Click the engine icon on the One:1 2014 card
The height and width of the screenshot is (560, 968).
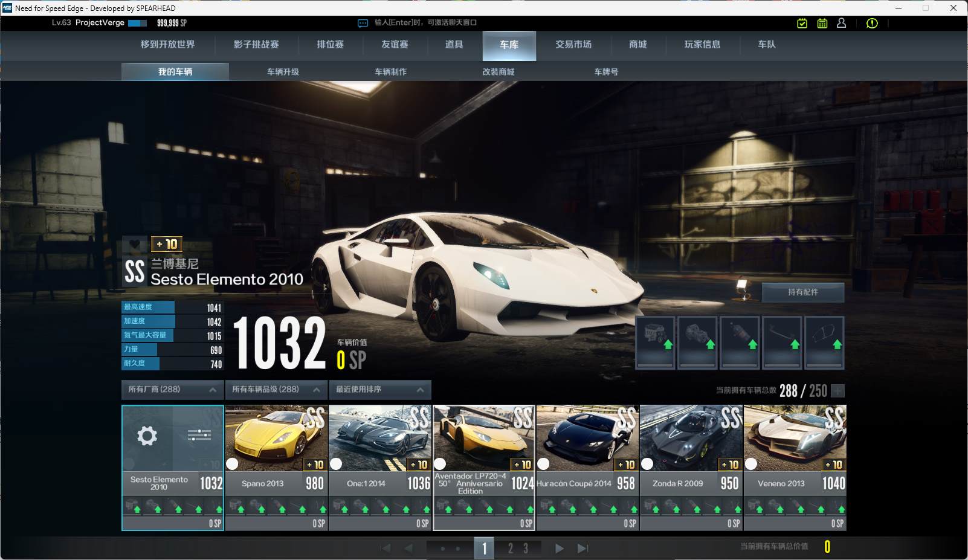340,506
